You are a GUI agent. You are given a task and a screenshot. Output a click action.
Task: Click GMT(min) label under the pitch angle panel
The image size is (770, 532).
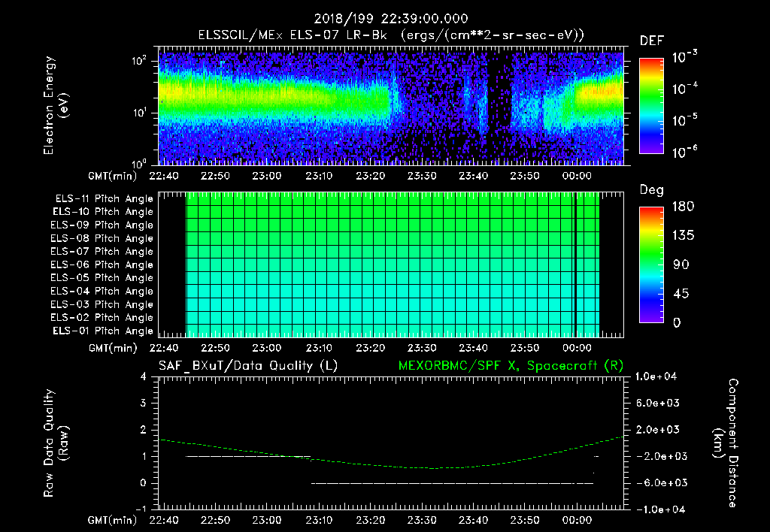(x=112, y=348)
